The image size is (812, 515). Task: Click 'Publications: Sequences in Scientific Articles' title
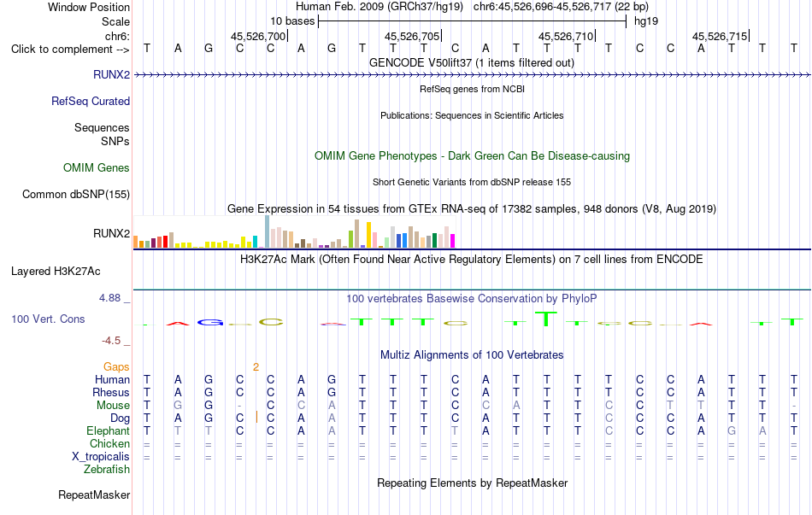tap(472, 115)
